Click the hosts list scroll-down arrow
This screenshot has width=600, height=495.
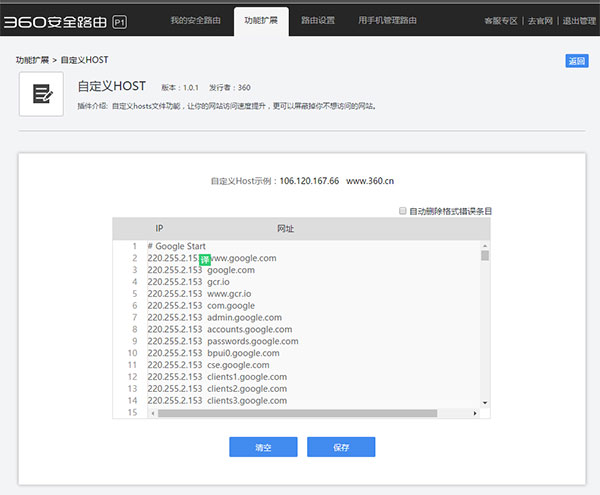click(x=485, y=402)
